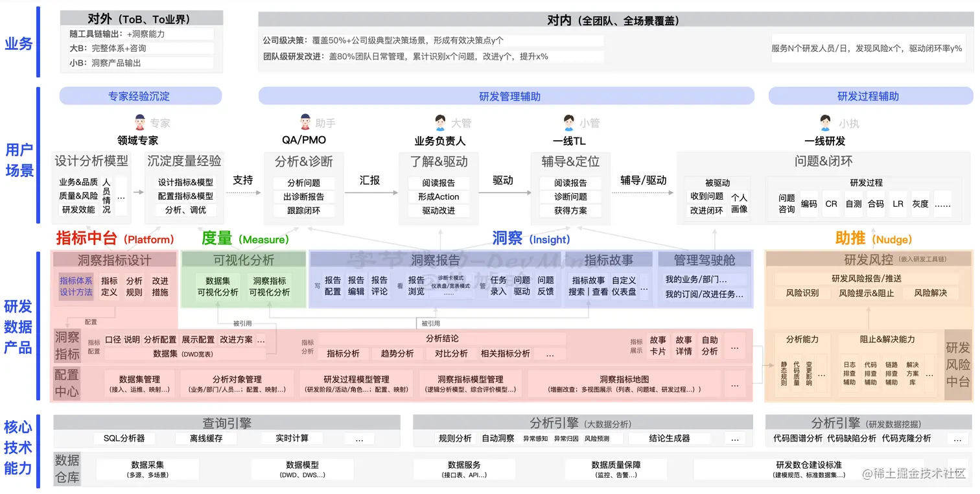Screen dimensions: 980x494
Task: Click 大B：完整体系+咨询 row
Action: coord(141,49)
